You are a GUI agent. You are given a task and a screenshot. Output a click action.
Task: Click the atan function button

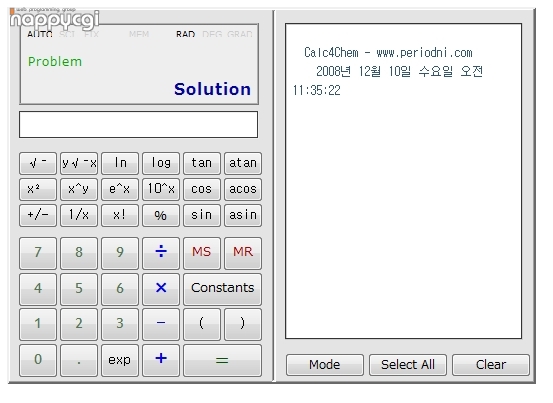(243, 163)
